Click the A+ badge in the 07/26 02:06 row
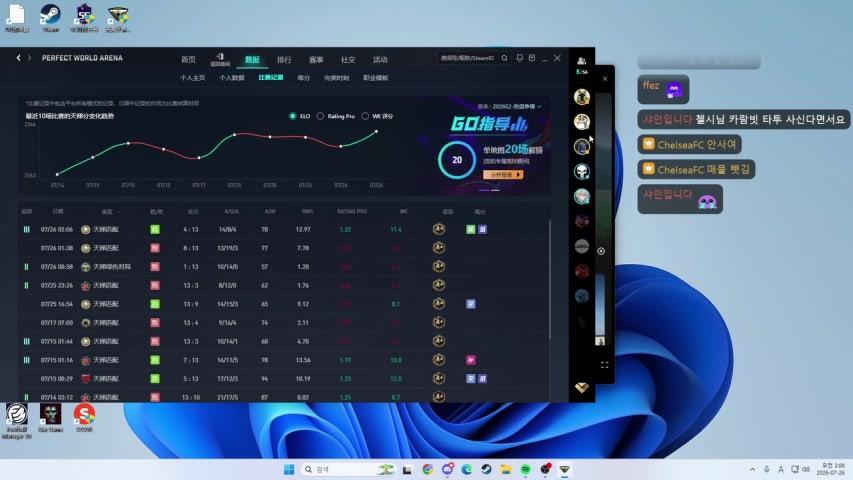This screenshot has height=480, width=853. coord(438,229)
